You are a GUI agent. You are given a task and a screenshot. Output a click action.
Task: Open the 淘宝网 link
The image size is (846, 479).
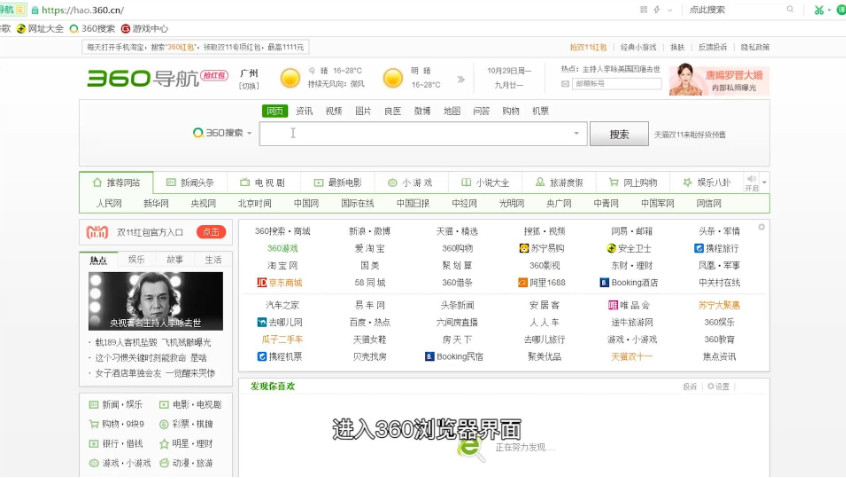point(283,266)
